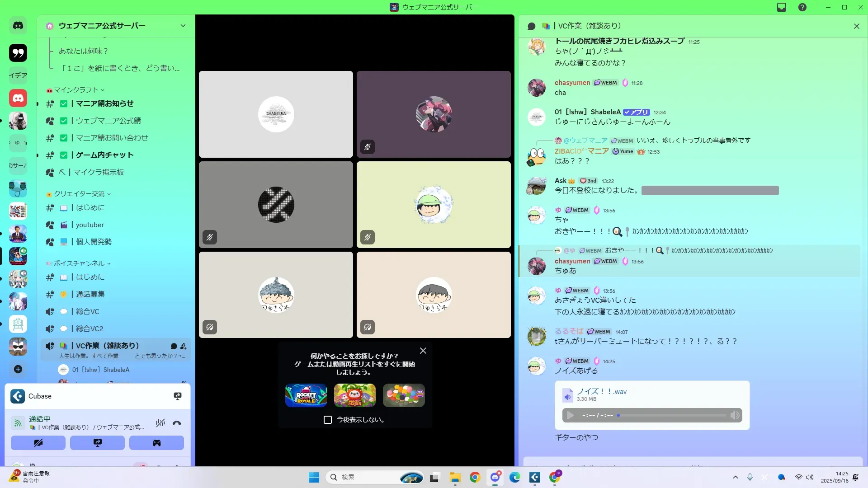Collapse the ボイスチャンネル category

(79, 263)
